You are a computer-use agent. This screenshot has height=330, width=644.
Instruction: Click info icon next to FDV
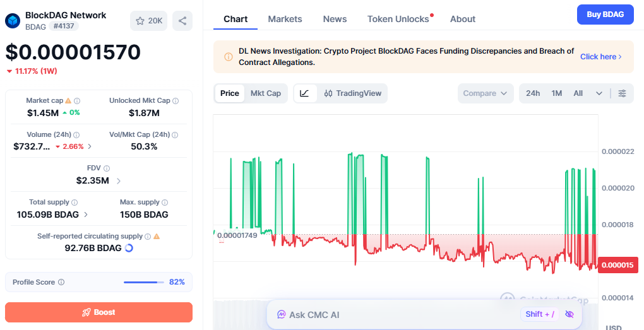[x=107, y=168]
